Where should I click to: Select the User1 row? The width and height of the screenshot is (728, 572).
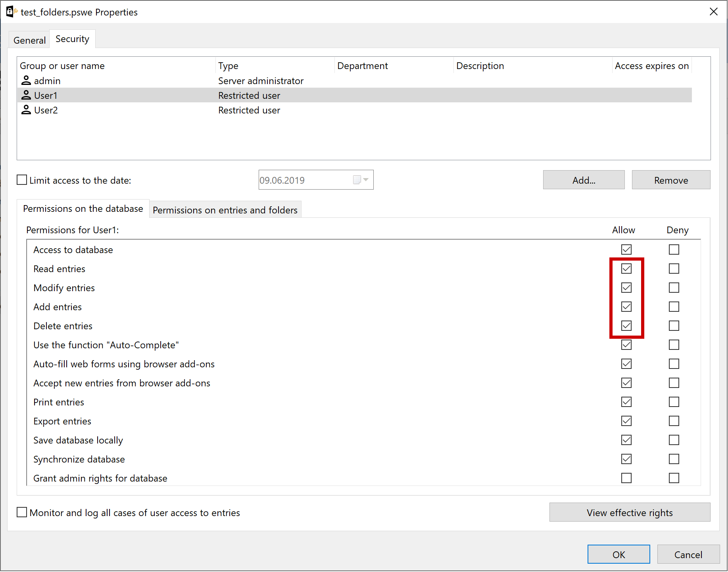pyautogui.click(x=354, y=95)
